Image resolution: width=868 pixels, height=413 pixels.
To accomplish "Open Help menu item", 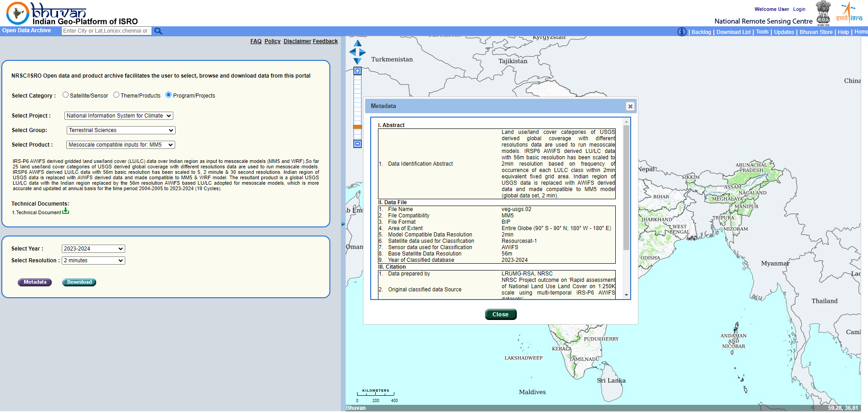I will pyautogui.click(x=843, y=32).
